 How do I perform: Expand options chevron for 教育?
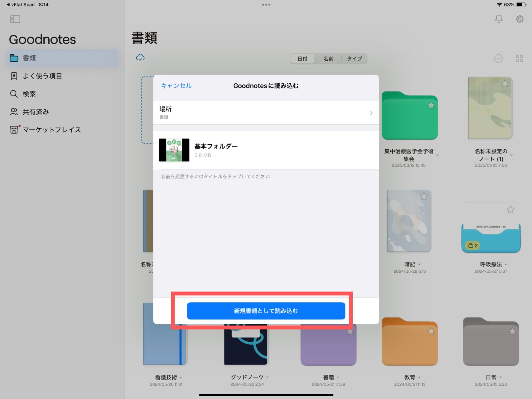point(419,377)
